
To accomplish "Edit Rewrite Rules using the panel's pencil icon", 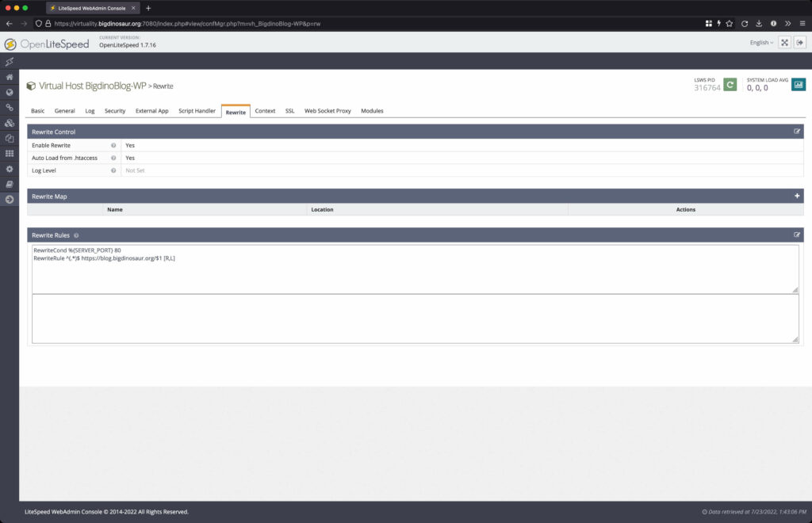I will click(x=797, y=235).
